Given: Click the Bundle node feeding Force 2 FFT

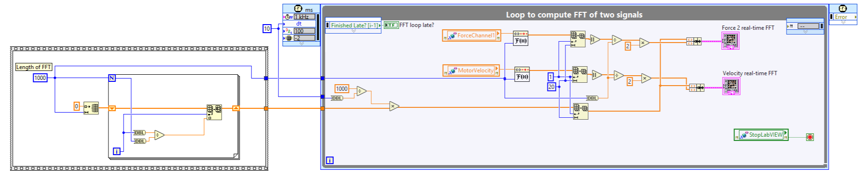Looking at the screenshot, I should click(x=694, y=42).
